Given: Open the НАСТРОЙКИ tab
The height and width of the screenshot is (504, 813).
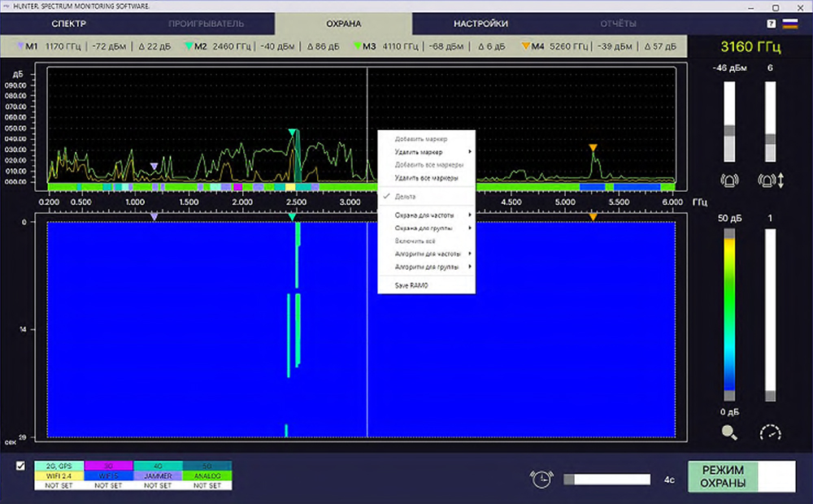Looking at the screenshot, I should tap(480, 24).
